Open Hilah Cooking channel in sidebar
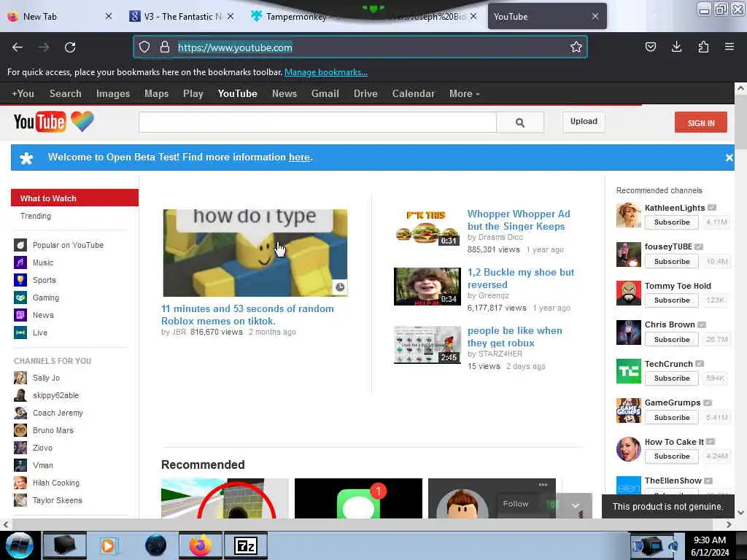The height and width of the screenshot is (560, 747). click(x=47, y=483)
